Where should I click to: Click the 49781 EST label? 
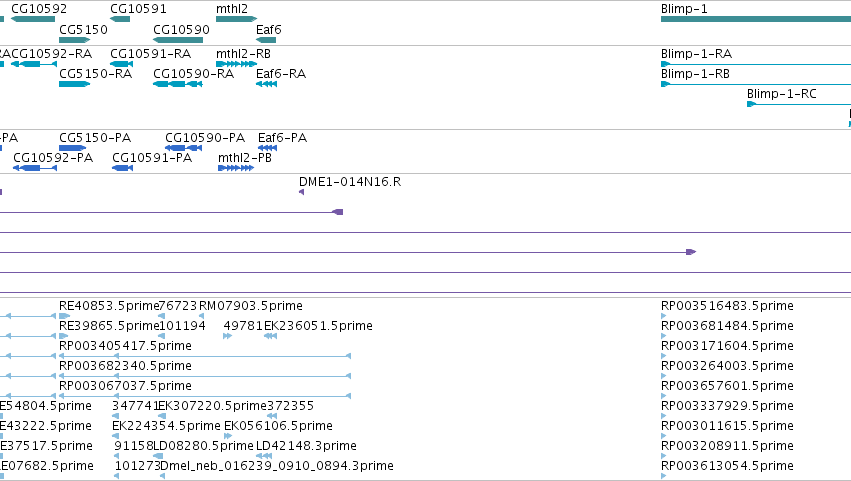243,326
